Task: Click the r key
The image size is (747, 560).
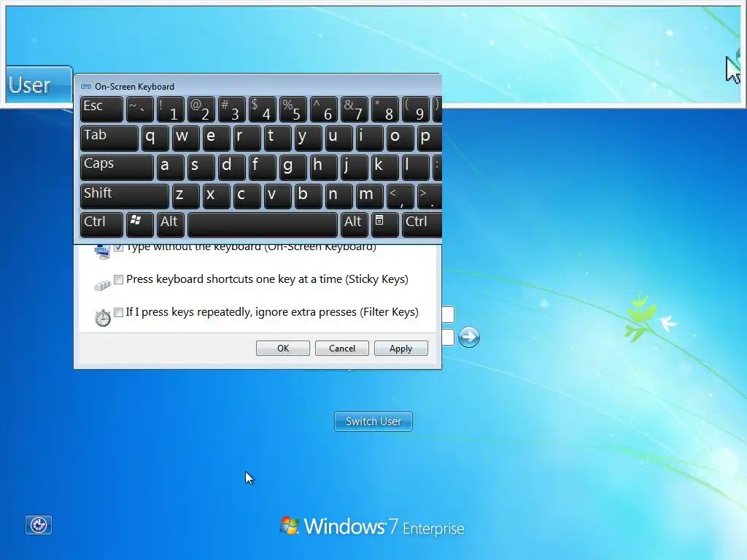Action: click(247, 138)
